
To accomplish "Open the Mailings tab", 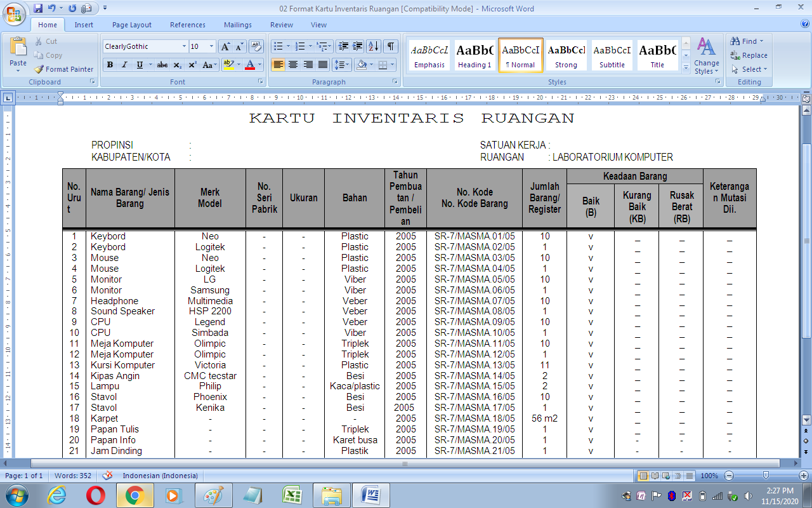I will coord(238,25).
